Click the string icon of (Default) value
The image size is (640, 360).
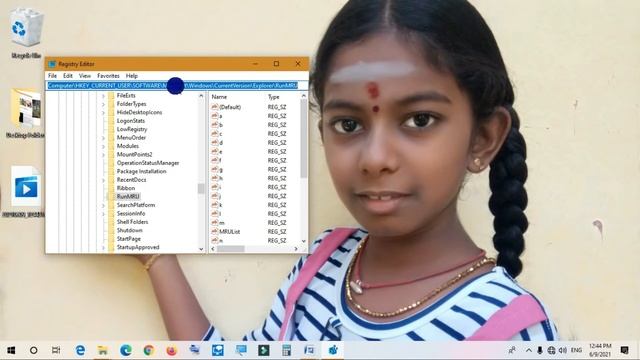pyautogui.click(x=215, y=107)
